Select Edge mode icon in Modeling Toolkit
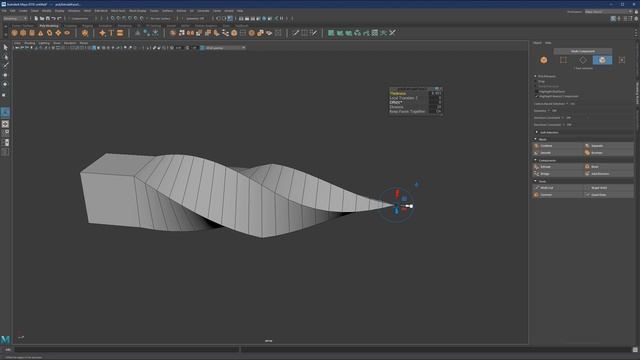 tap(583, 60)
